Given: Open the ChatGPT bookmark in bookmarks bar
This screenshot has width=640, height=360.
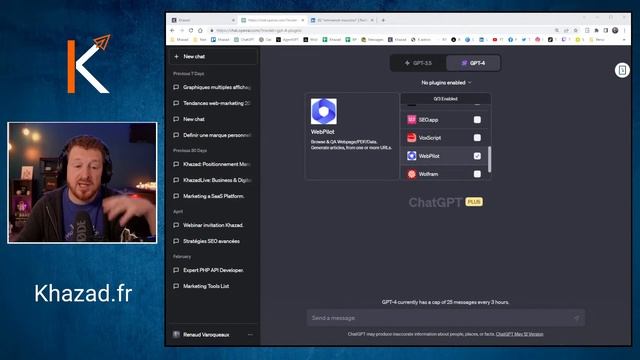Looking at the screenshot, I should click(244, 40).
